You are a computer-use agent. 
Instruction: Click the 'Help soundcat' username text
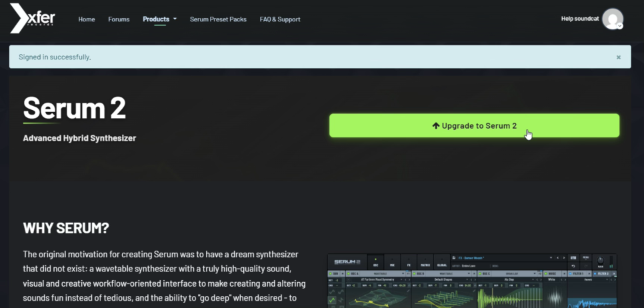[x=580, y=19]
